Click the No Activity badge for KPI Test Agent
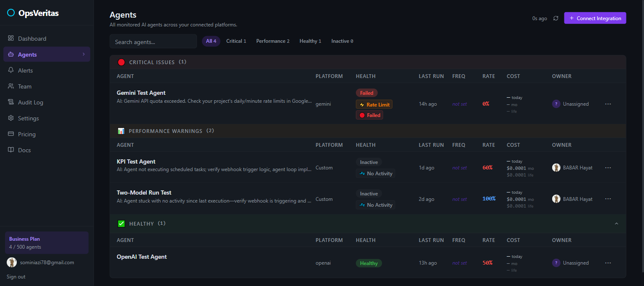 375,174
